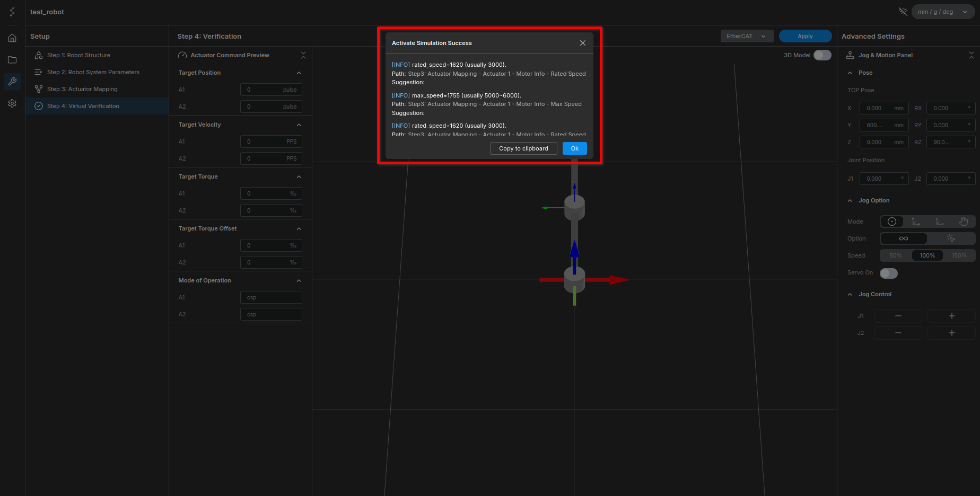Set jog speed to 50%
The height and width of the screenshot is (496, 980).
pyautogui.click(x=896, y=255)
